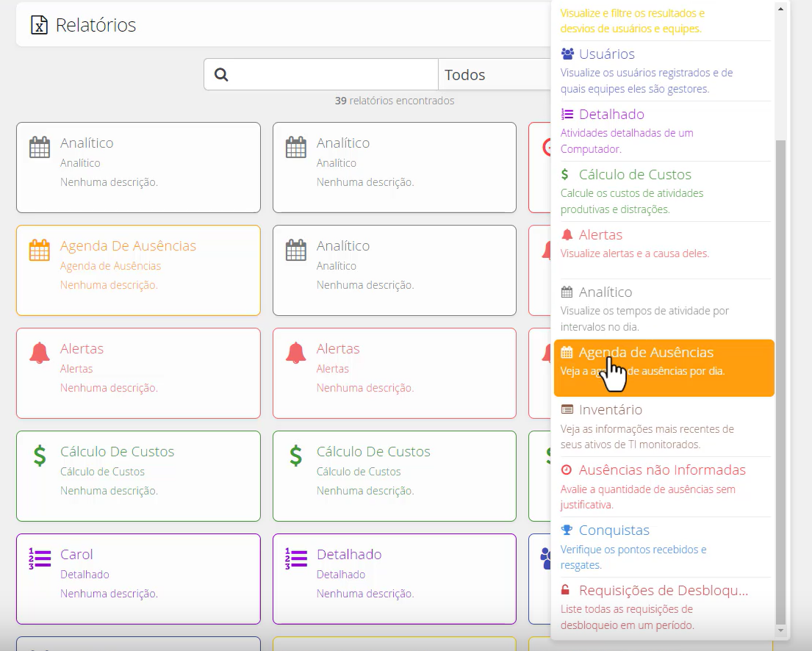Viewport: 812px width, 651px height.
Task: Click the dollar icon beside Cálculo de Custos in dropdown
Action: tap(565, 175)
